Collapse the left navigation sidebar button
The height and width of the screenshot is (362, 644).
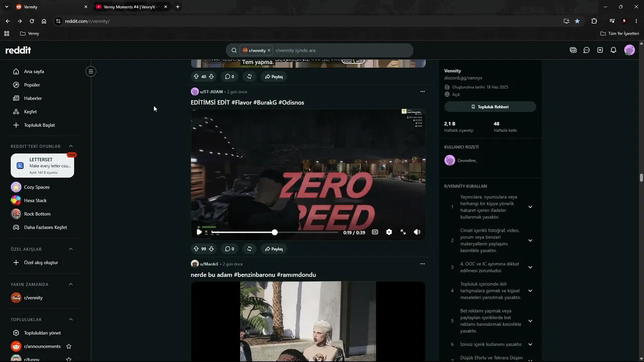coord(91,71)
